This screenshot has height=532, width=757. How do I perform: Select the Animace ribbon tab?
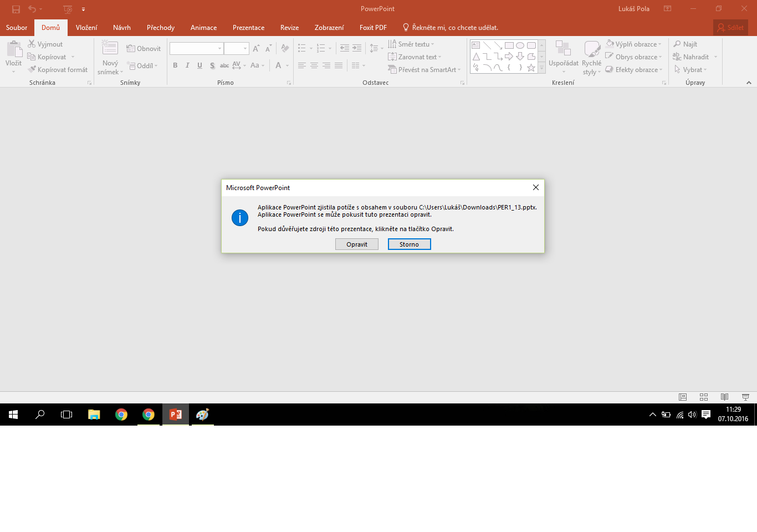click(x=204, y=28)
